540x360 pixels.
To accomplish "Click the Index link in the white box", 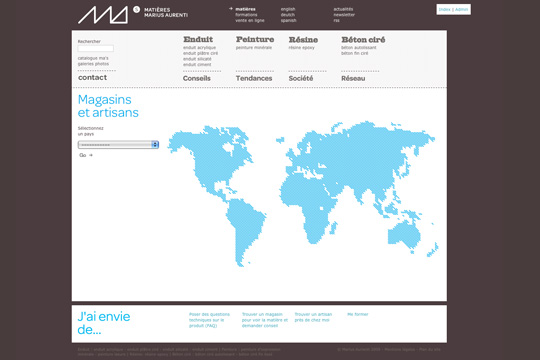I will (444, 10).
